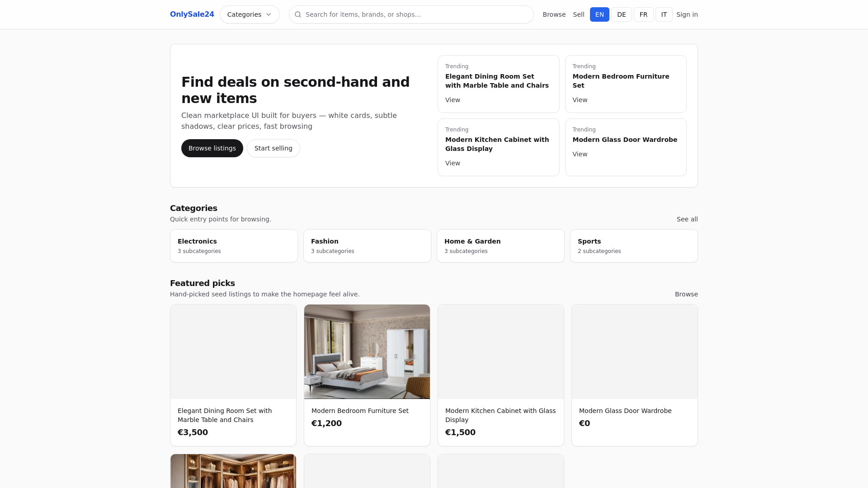Viewport: 868px width, 488px height.
Task: Click Browse link beside Featured picks
Action: tap(686, 294)
